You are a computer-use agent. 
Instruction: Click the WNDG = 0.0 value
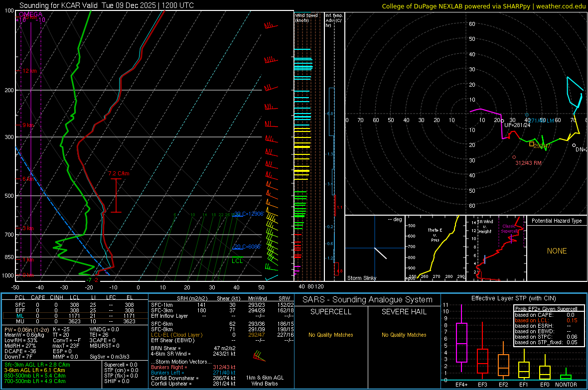pos(104,329)
